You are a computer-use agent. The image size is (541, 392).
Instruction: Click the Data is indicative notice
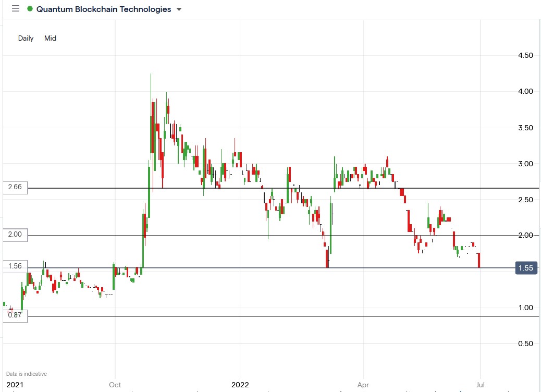click(x=25, y=373)
